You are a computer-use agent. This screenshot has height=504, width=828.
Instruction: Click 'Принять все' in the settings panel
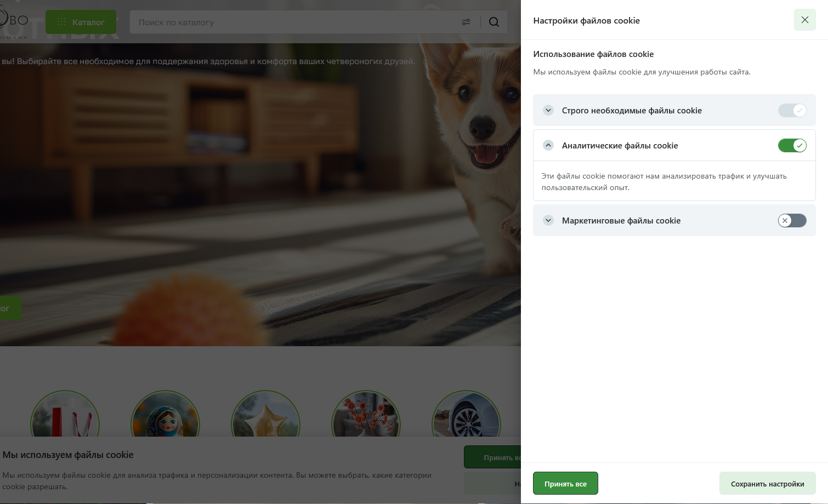[x=565, y=483]
